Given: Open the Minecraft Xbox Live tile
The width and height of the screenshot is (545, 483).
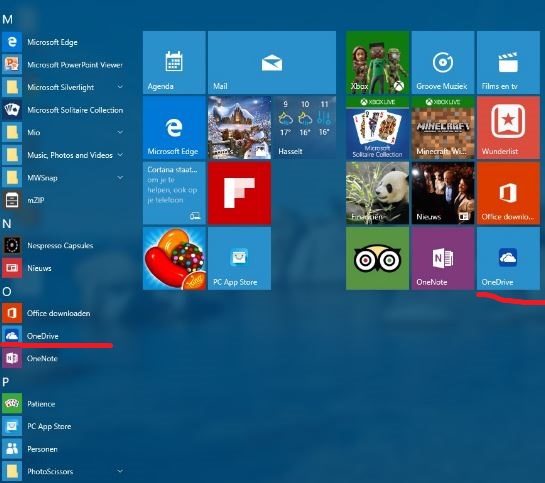Looking at the screenshot, I should tap(443, 128).
